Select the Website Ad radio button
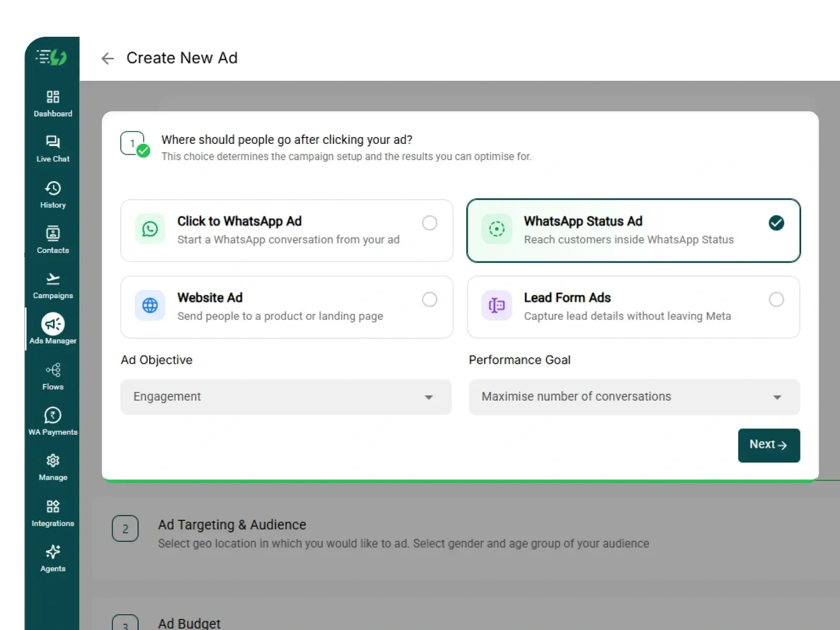The image size is (840, 630). click(429, 300)
